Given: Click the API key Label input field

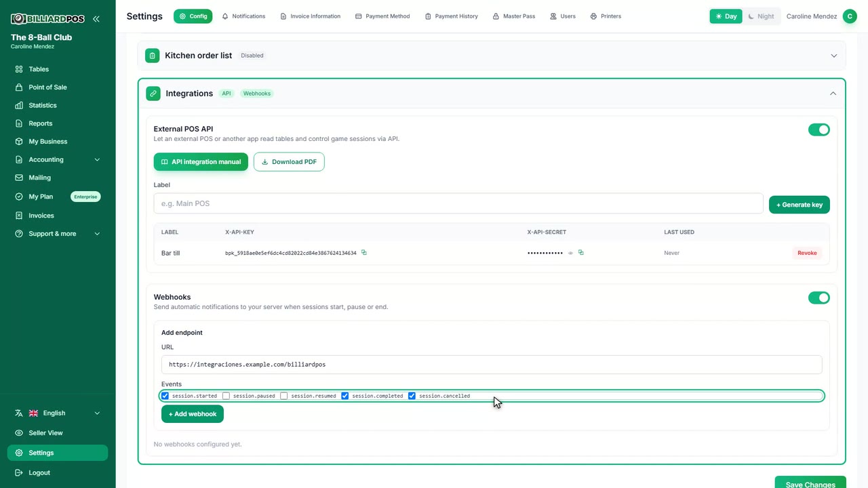Looking at the screenshot, I should (458, 203).
